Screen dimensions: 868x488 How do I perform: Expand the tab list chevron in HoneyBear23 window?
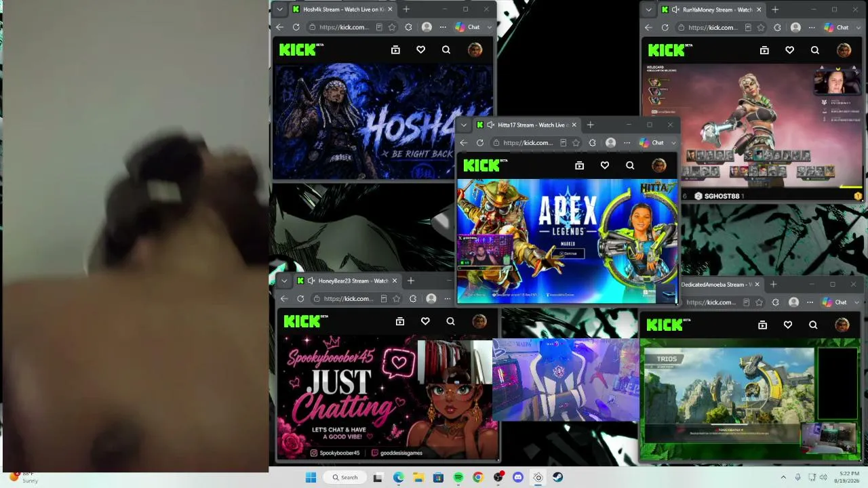284,281
